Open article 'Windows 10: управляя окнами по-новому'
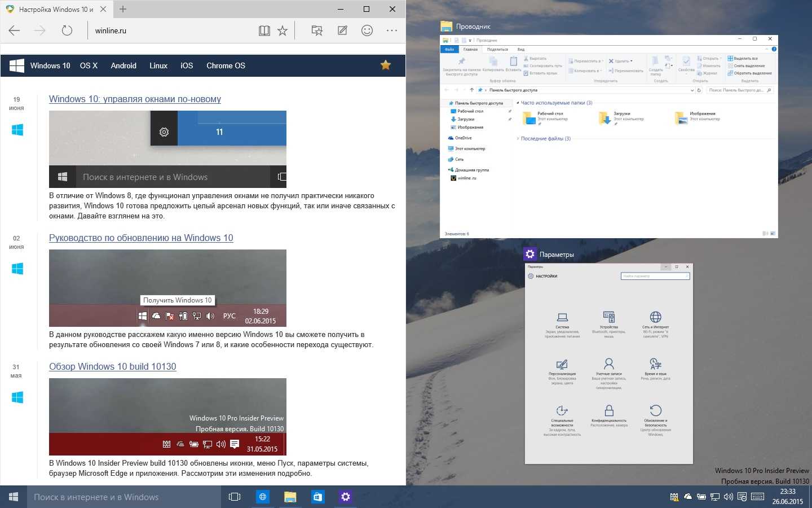 135,99
